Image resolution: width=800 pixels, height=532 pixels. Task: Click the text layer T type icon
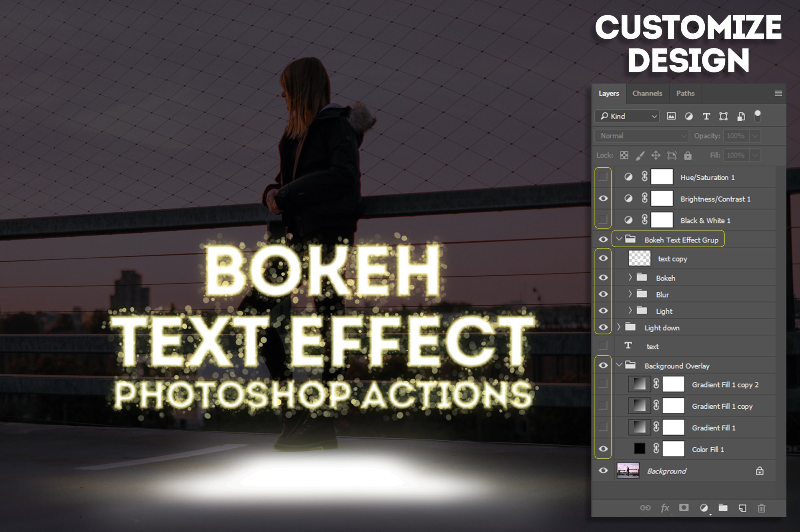(628, 345)
